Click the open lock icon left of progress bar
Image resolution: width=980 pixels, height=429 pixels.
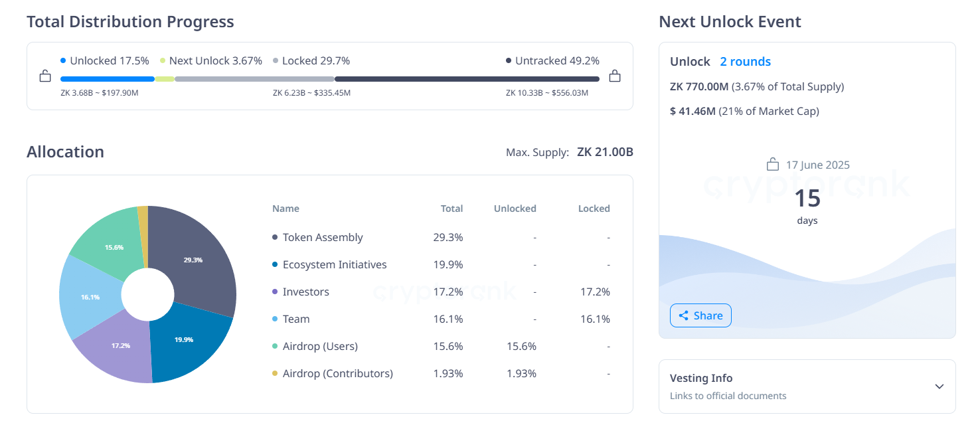coord(45,76)
